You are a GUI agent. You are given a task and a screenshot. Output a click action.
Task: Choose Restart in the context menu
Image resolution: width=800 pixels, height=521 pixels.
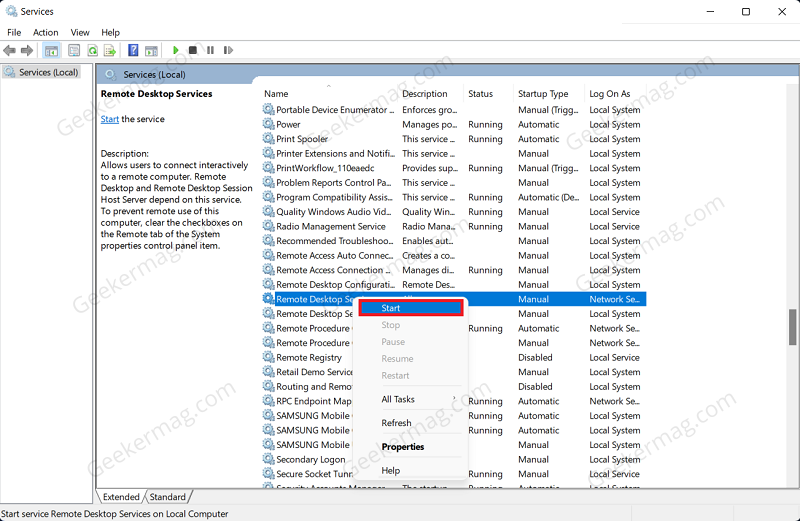411,376
